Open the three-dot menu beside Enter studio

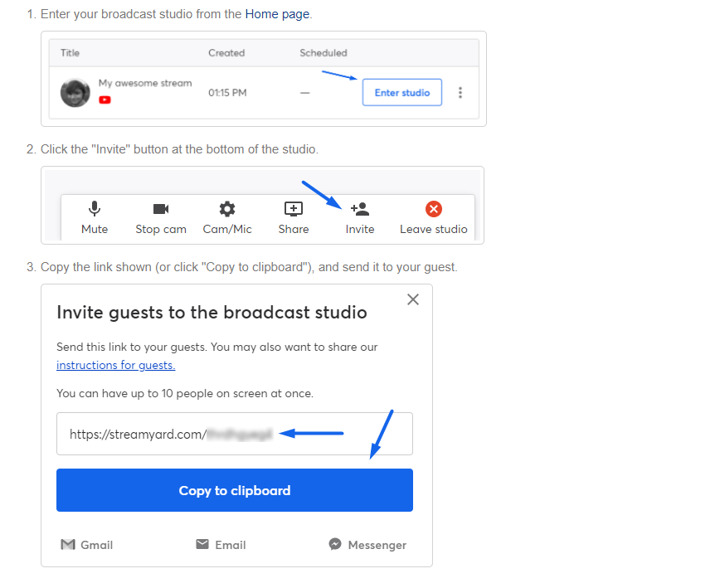(460, 92)
